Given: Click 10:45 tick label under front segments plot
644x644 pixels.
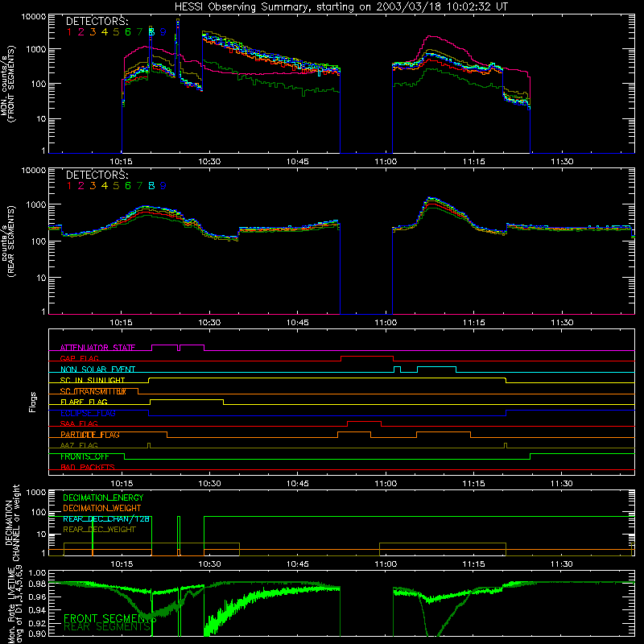Looking at the screenshot, I should (x=297, y=162).
